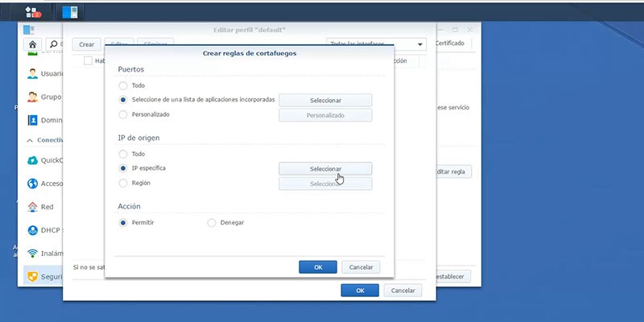Open the DHCP Server icon
The width and height of the screenshot is (644, 322).
tap(32, 230)
